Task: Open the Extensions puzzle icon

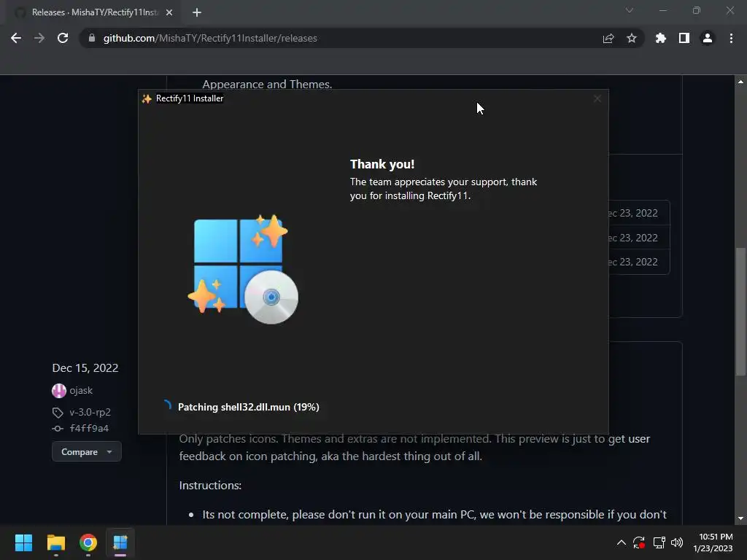Action: click(x=661, y=38)
